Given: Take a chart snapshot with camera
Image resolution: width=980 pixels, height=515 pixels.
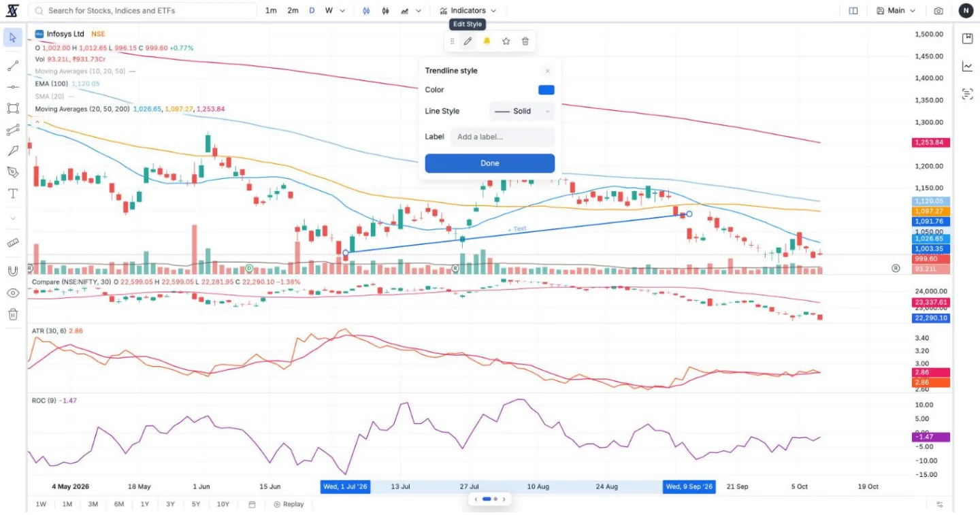Looking at the screenshot, I should click(x=938, y=11).
